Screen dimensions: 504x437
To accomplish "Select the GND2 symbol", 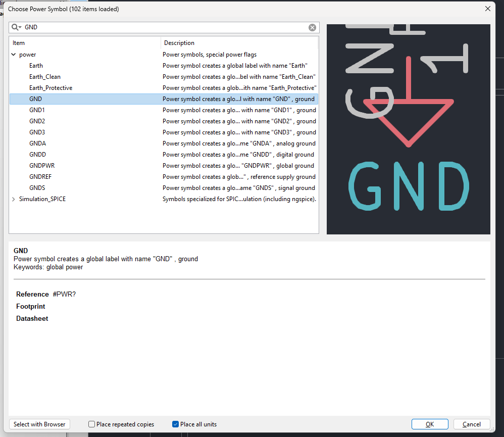I will (x=164, y=121).
